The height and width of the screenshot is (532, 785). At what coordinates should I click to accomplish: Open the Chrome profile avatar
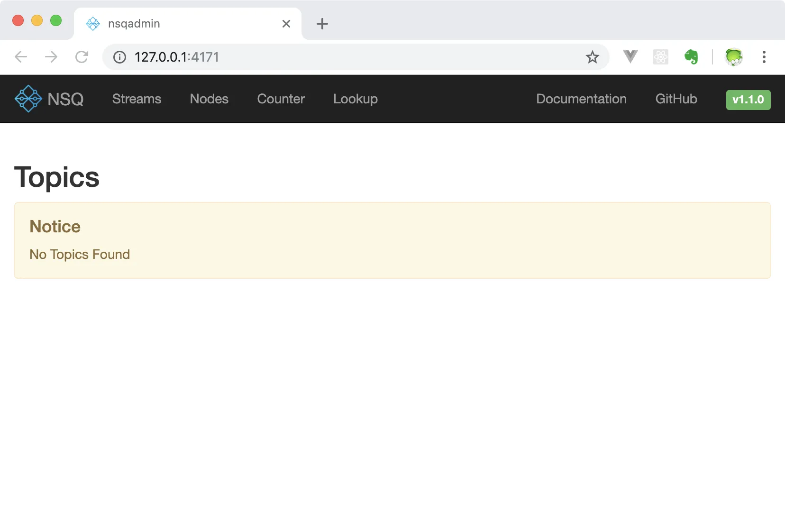click(x=733, y=57)
